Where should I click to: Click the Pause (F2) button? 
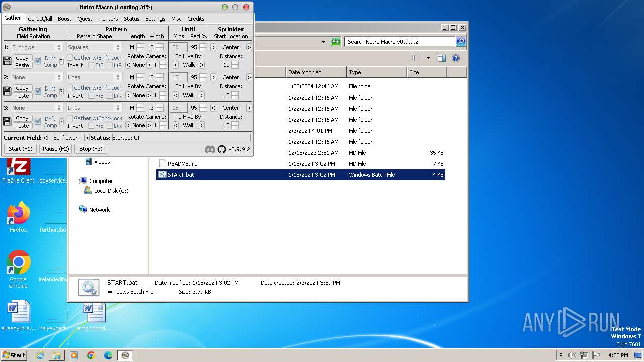[x=56, y=149]
